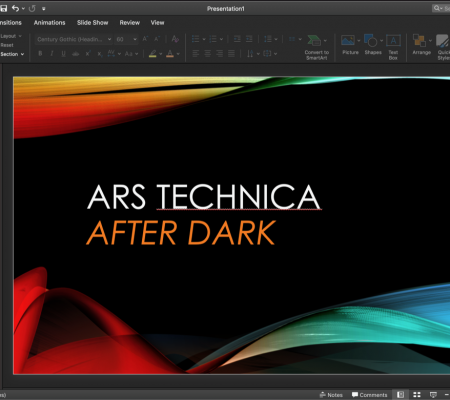Toggle the Notes pane

click(x=331, y=395)
